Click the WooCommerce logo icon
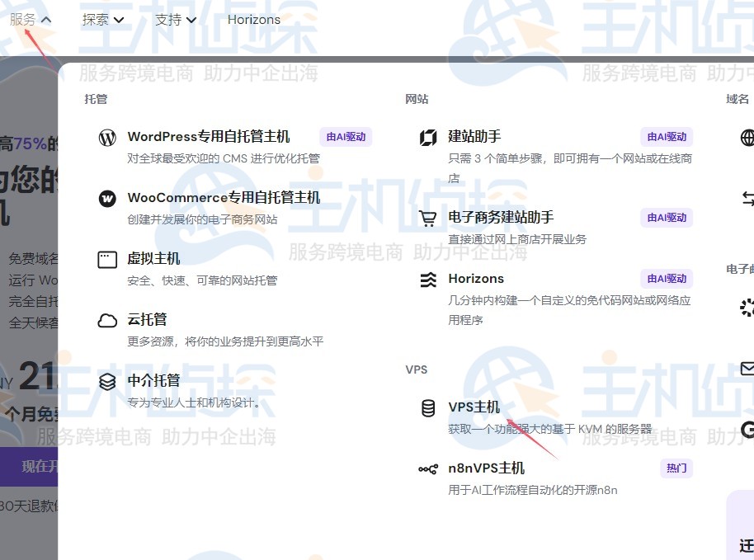 pyautogui.click(x=107, y=199)
